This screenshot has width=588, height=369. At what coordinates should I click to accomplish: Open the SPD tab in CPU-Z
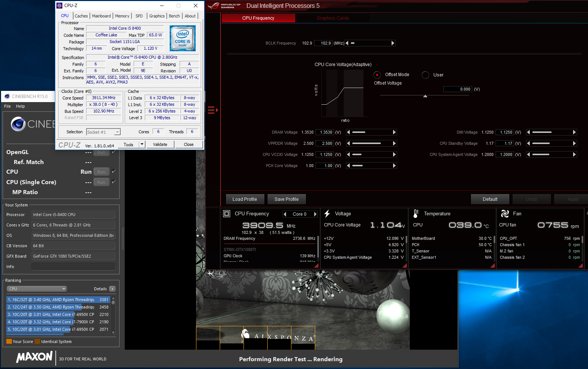pos(139,16)
